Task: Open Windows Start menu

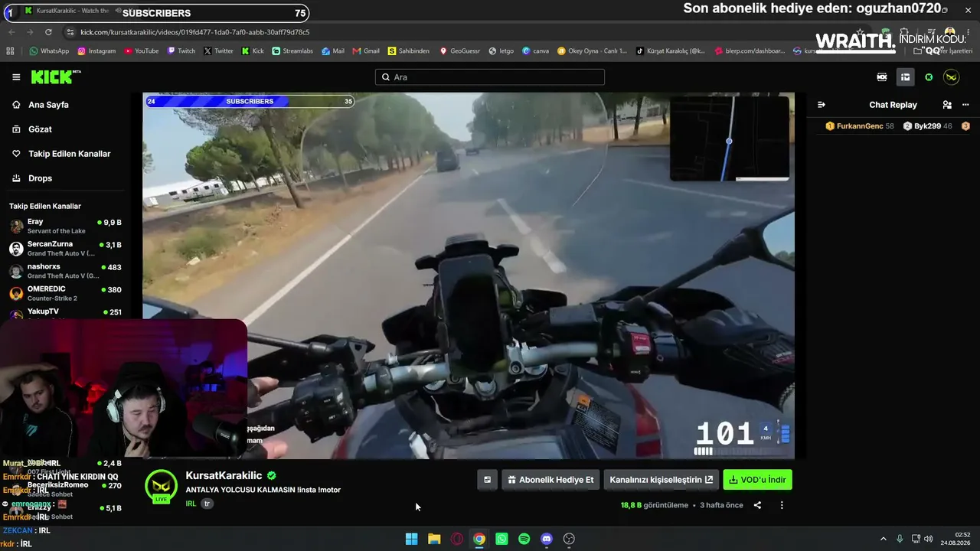Action: (x=411, y=539)
